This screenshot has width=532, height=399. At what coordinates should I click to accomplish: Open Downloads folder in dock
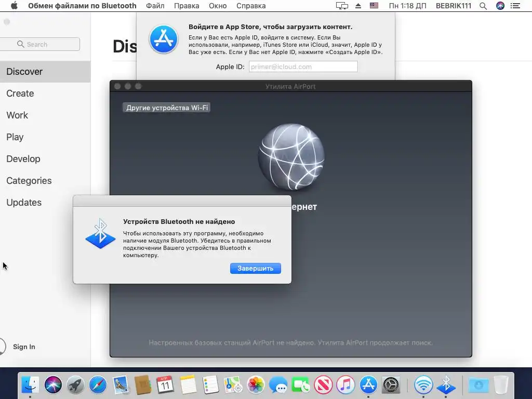click(478, 385)
